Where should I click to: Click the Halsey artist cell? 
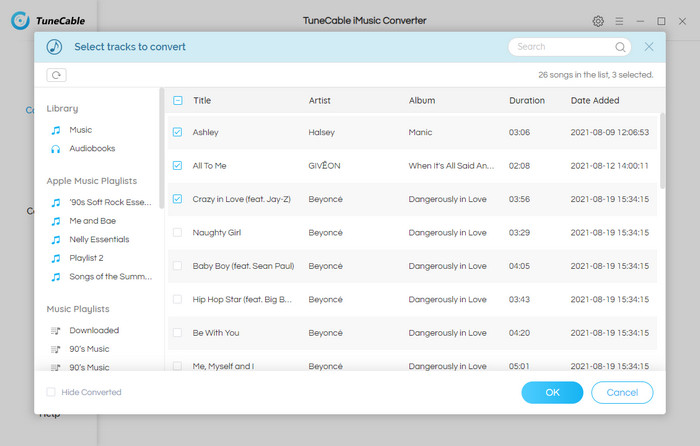(x=321, y=132)
